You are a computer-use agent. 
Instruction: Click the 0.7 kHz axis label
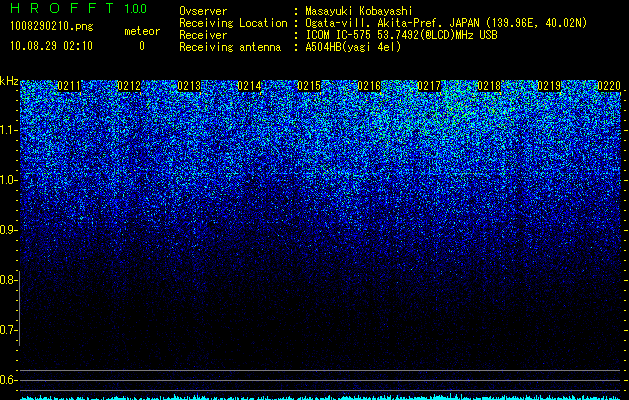pos(7,330)
